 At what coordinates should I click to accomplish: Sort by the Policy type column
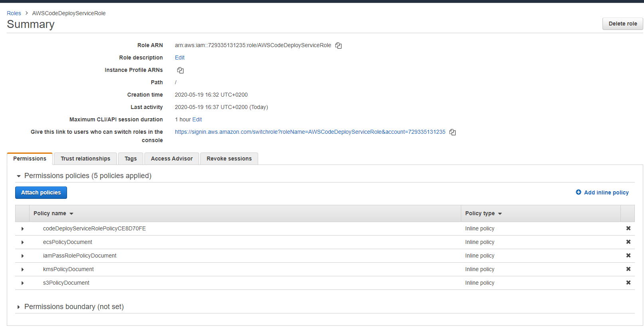pyautogui.click(x=483, y=214)
